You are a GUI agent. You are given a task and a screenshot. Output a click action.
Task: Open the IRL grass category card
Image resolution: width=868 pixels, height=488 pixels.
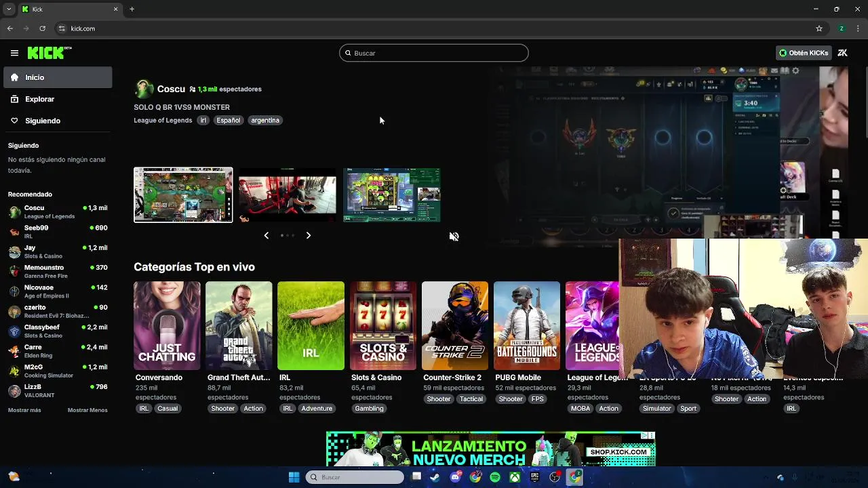(x=311, y=325)
